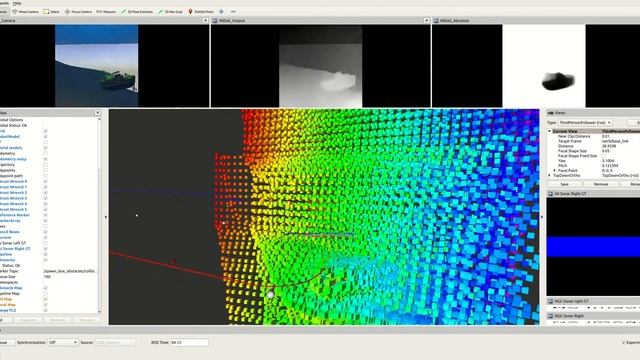
Task: Collapse the Current View tree node
Action: click(x=550, y=131)
